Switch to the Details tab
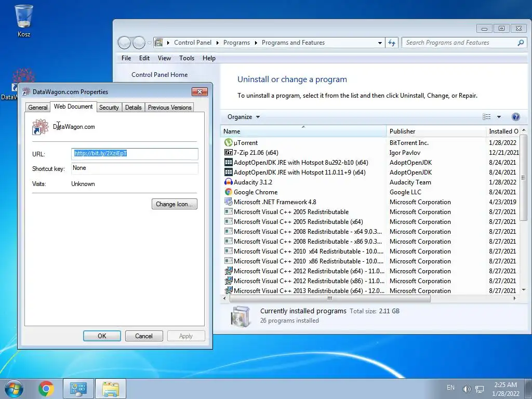 134,108
